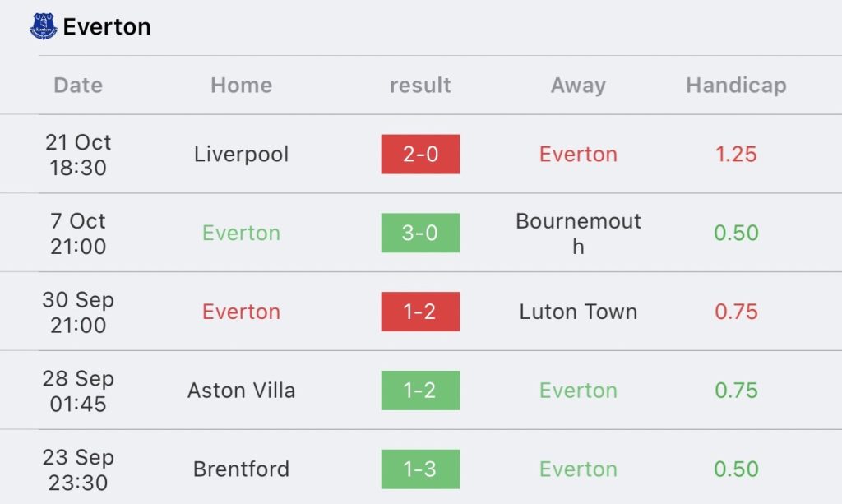Open the green 1-3 Brentford result badge
The height and width of the screenshot is (504, 842).
420,469
